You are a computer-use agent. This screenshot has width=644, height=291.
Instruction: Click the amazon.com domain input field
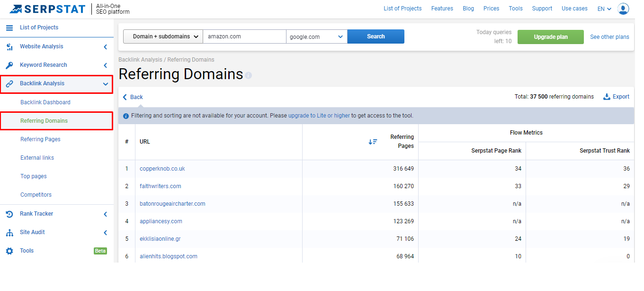(244, 36)
